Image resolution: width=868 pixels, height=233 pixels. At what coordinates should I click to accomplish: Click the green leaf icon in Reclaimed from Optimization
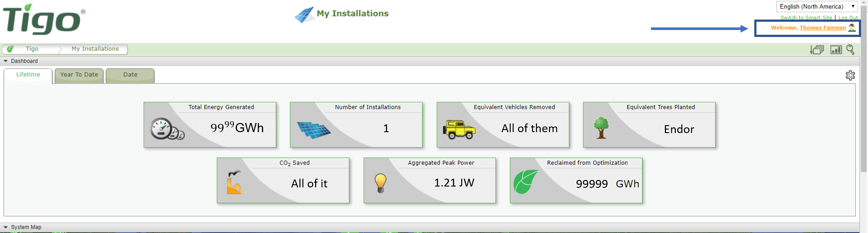click(526, 182)
